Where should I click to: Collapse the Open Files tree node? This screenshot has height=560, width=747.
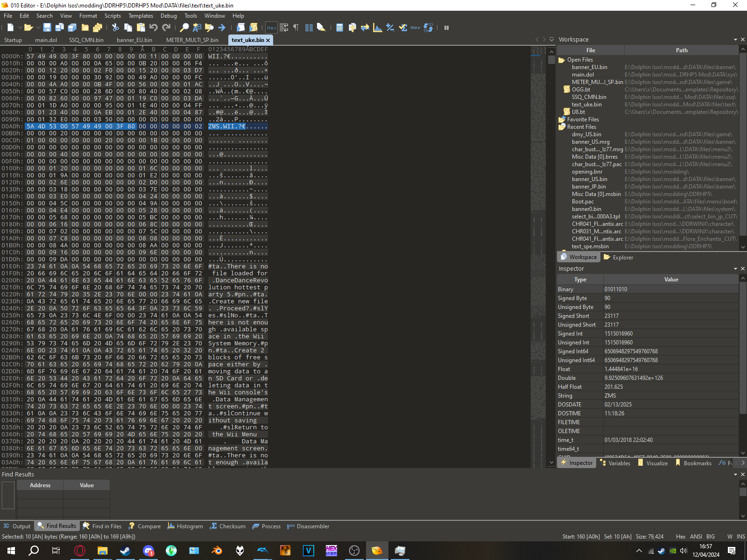pos(562,60)
